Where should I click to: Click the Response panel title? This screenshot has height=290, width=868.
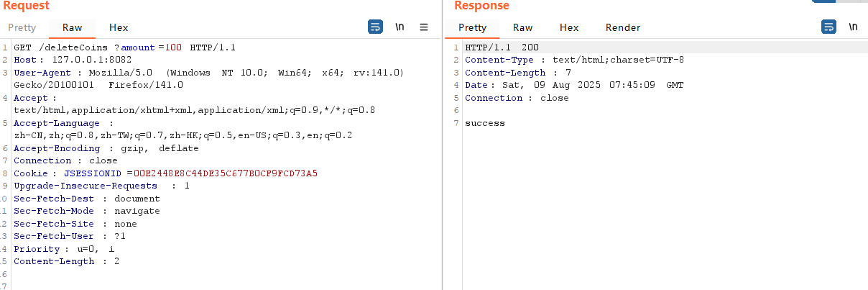click(481, 6)
